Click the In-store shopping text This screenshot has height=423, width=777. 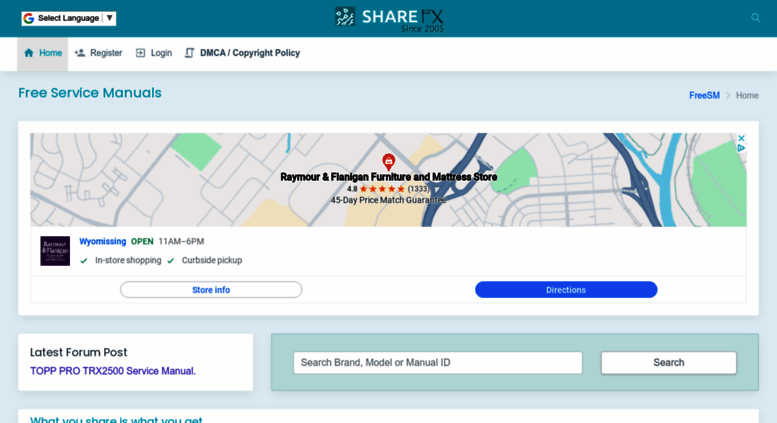click(x=128, y=261)
